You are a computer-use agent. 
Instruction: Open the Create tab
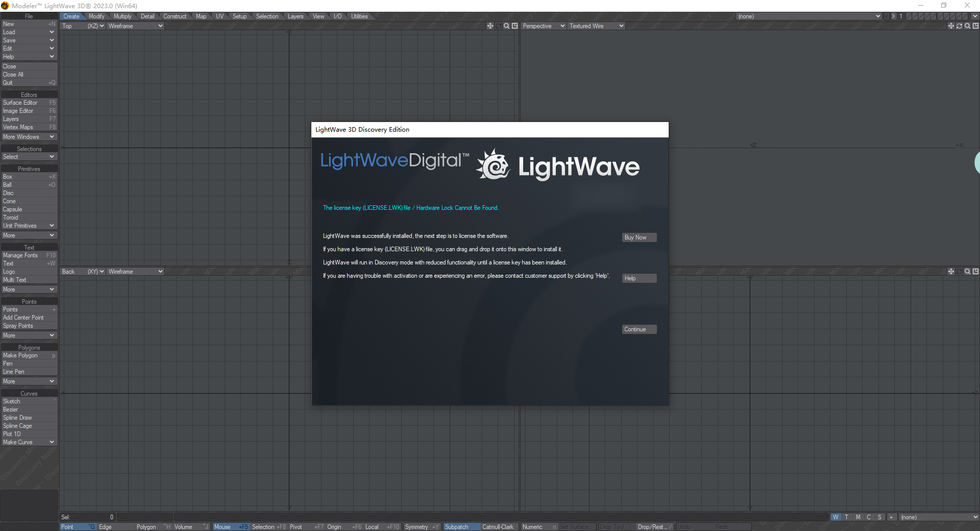tap(71, 16)
